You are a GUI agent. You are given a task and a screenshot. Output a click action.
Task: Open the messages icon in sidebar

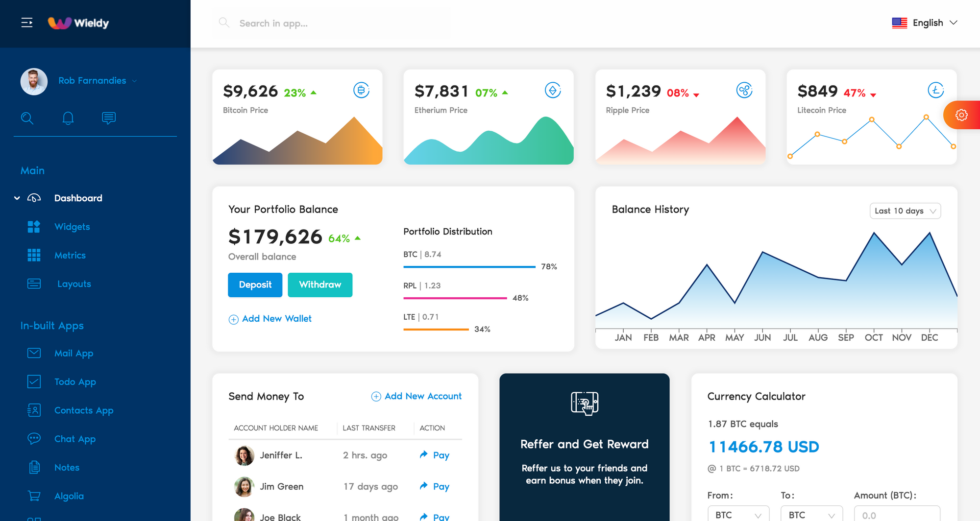pos(108,118)
